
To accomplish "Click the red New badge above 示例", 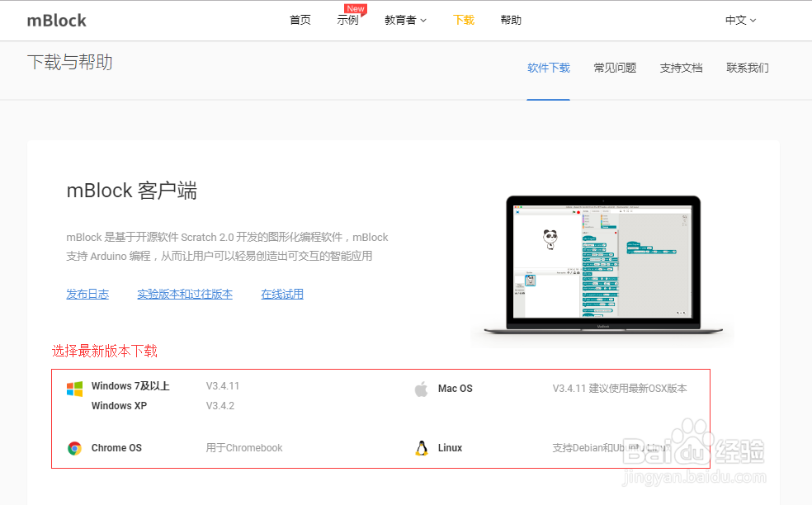I will [x=355, y=9].
